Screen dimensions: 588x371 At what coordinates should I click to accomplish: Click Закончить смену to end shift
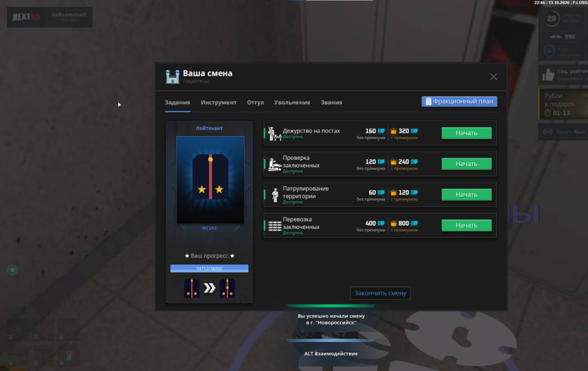click(x=380, y=293)
